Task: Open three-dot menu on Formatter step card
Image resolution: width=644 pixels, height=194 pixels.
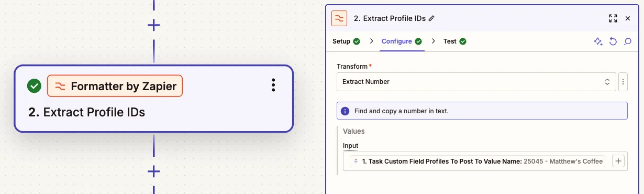Action: pyautogui.click(x=273, y=85)
